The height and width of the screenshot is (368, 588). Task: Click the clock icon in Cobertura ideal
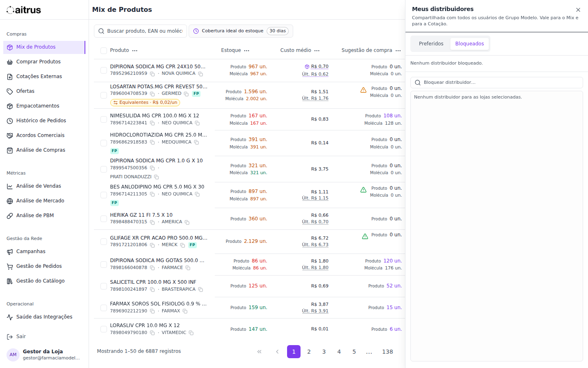196,31
